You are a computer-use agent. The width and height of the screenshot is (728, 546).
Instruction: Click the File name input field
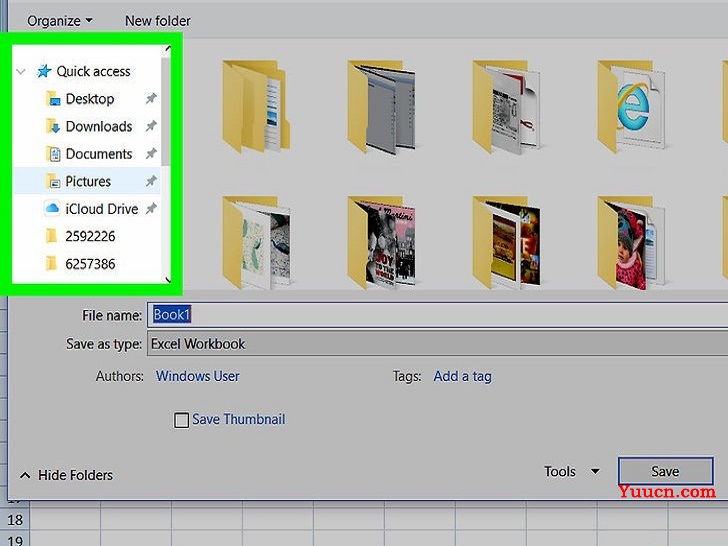point(437,315)
